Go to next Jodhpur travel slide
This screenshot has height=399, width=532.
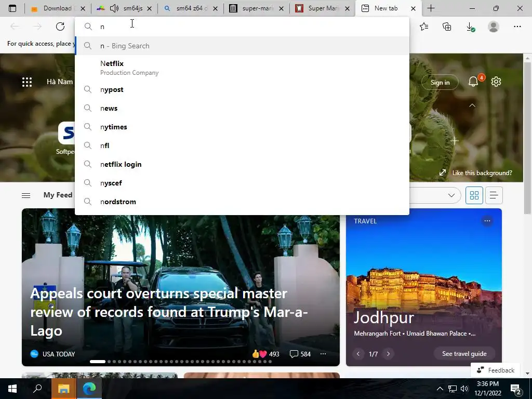[x=389, y=354]
